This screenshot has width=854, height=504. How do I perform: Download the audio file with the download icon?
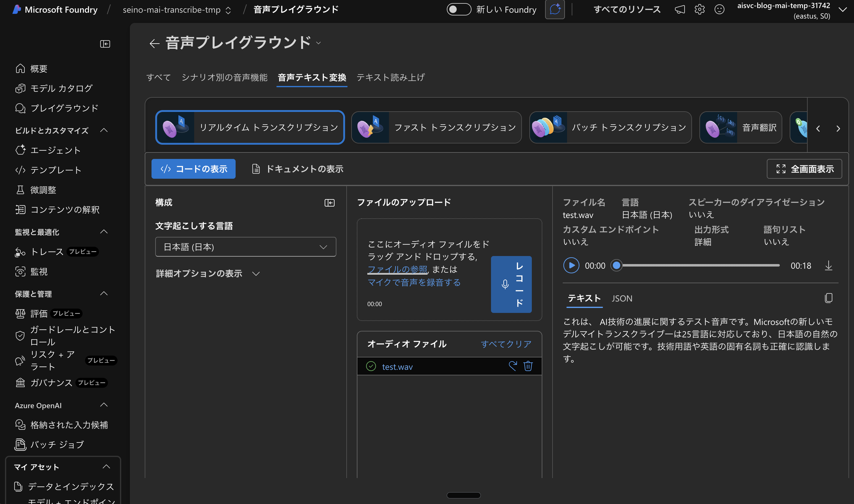click(828, 265)
